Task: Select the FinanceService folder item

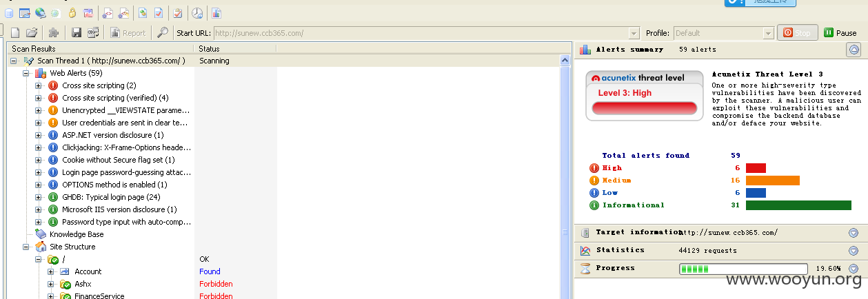Action: (99, 296)
